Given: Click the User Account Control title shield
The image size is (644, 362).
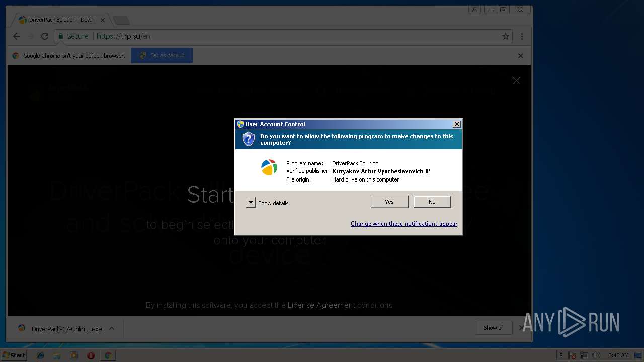Looking at the screenshot, I should (x=240, y=124).
